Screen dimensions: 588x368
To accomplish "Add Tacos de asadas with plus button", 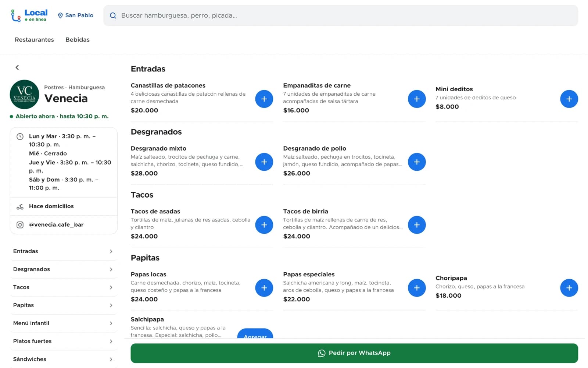I will (x=264, y=225).
